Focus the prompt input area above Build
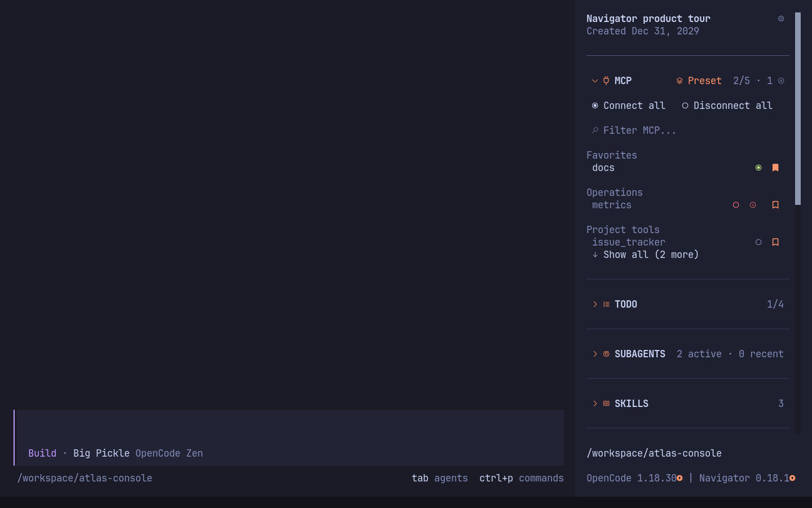812x508 pixels. point(290,428)
